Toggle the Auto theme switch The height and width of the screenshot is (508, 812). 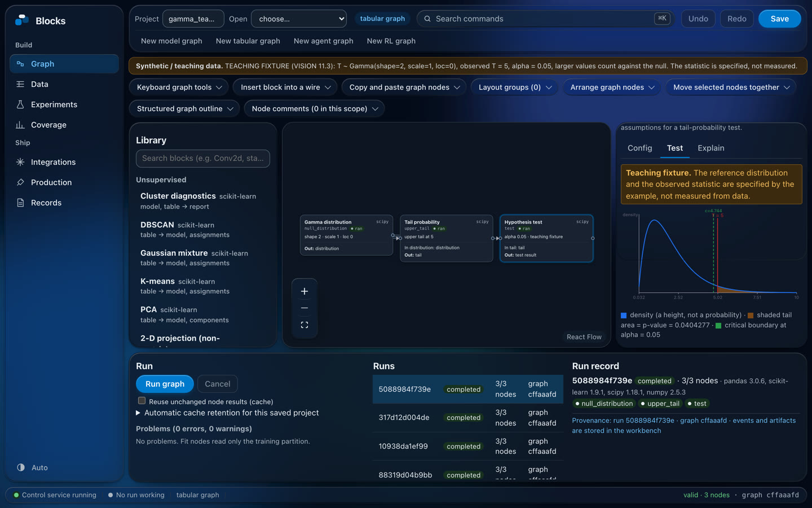tap(21, 467)
